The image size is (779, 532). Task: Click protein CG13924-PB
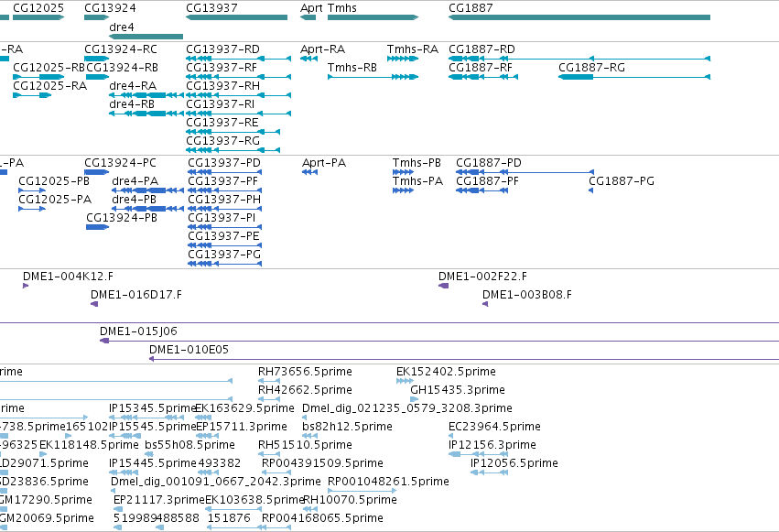(x=97, y=227)
